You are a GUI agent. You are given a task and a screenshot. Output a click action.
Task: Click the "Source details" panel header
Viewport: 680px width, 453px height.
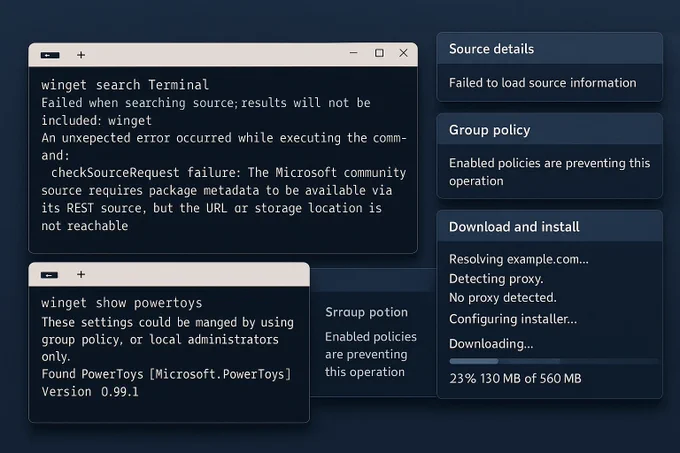tap(549, 49)
